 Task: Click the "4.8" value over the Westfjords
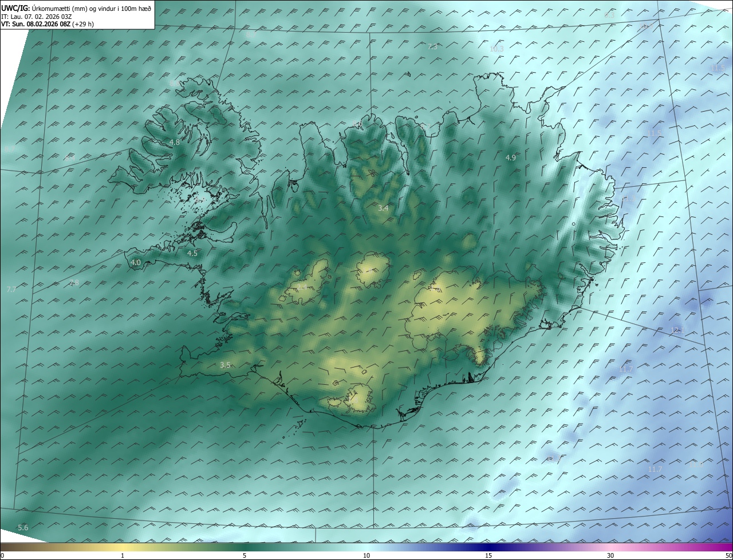click(x=175, y=143)
